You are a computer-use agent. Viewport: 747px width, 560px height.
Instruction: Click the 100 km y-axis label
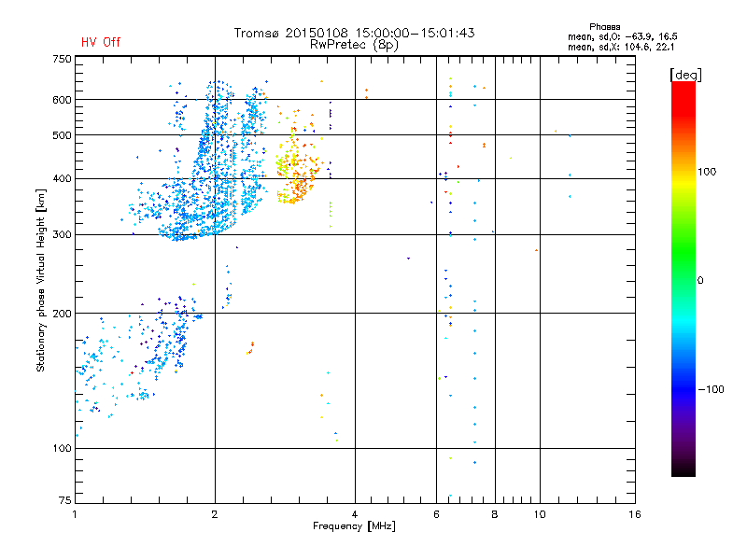(62, 449)
